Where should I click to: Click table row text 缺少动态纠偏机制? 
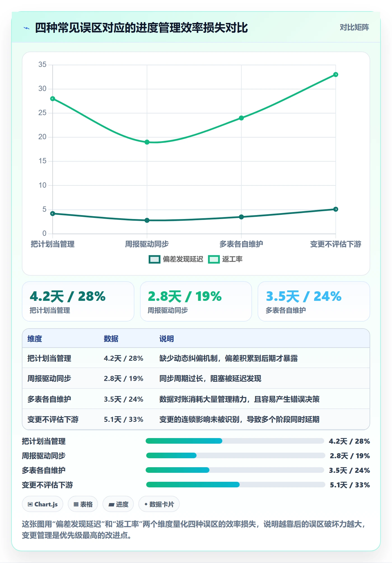[188, 358]
